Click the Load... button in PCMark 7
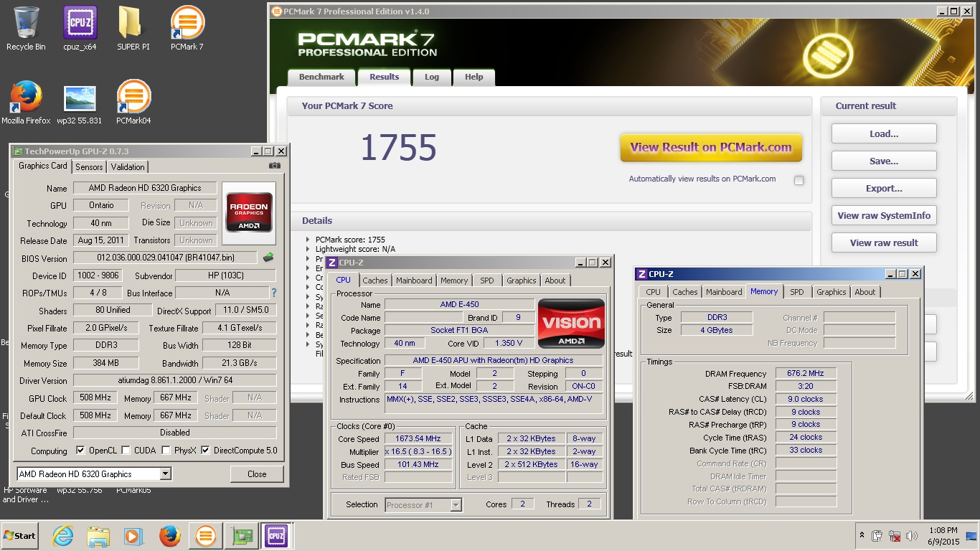Image resolution: width=980 pixels, height=551 pixels. [x=884, y=133]
